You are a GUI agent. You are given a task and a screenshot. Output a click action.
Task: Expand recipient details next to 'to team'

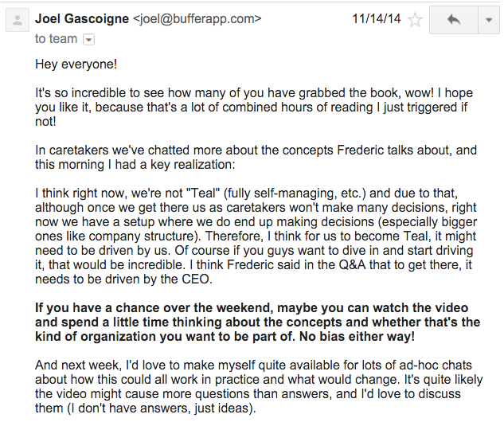88,40
